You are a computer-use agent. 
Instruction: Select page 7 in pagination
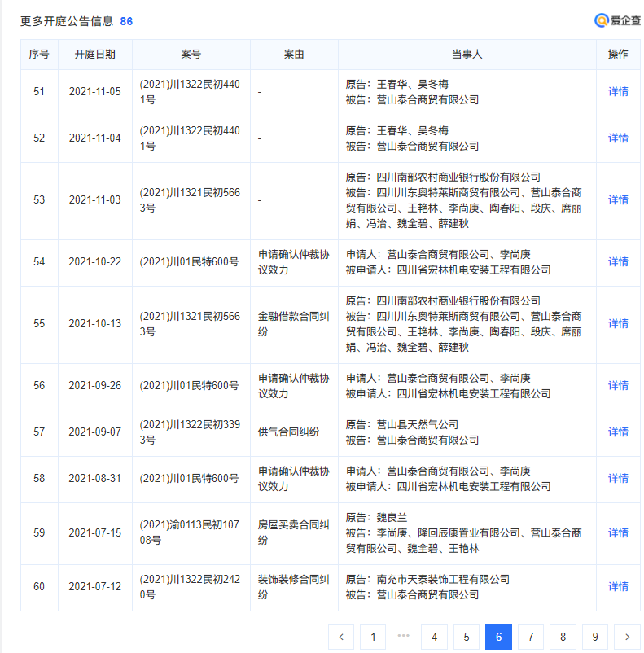coord(531,637)
